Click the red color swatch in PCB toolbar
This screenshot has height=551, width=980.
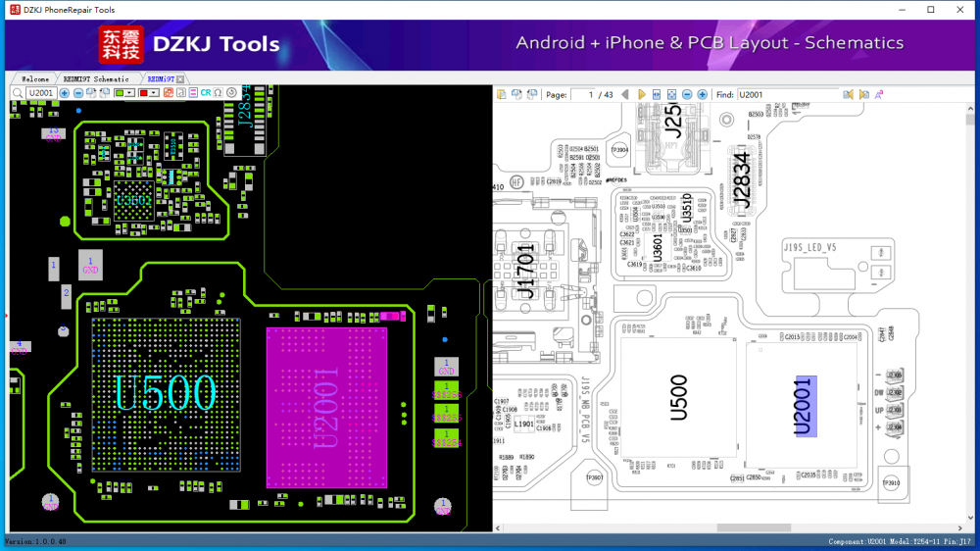143,93
